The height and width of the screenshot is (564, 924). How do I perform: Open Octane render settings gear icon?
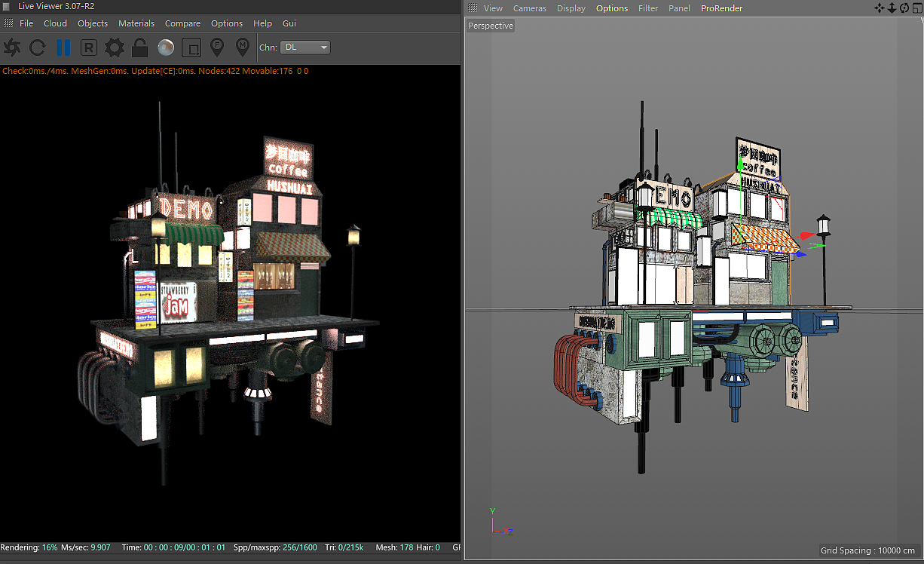click(114, 48)
